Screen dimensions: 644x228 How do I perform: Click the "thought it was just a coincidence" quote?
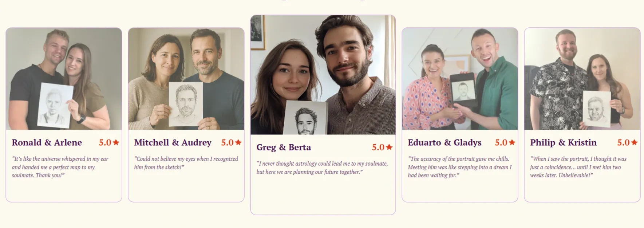[x=578, y=167]
